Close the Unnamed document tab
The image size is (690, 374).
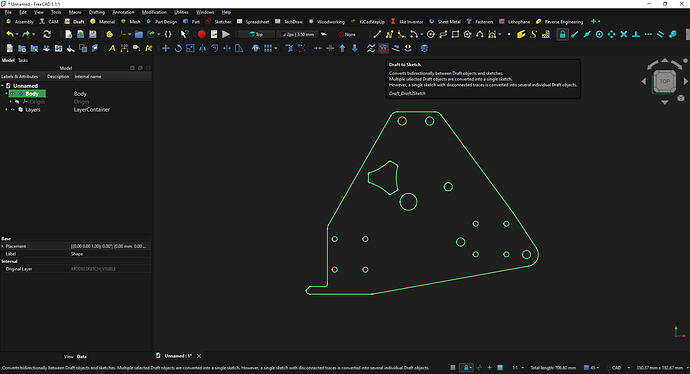(x=199, y=356)
